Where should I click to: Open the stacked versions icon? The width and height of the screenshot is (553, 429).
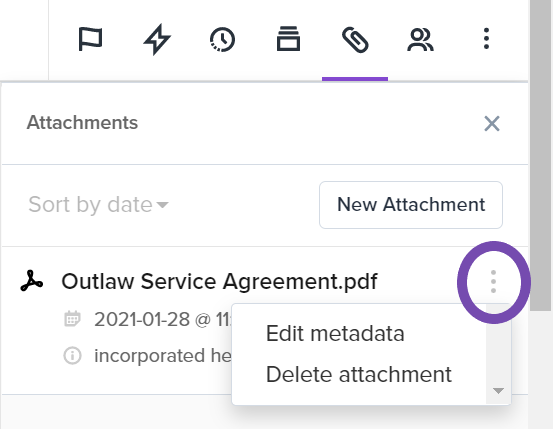pos(288,39)
